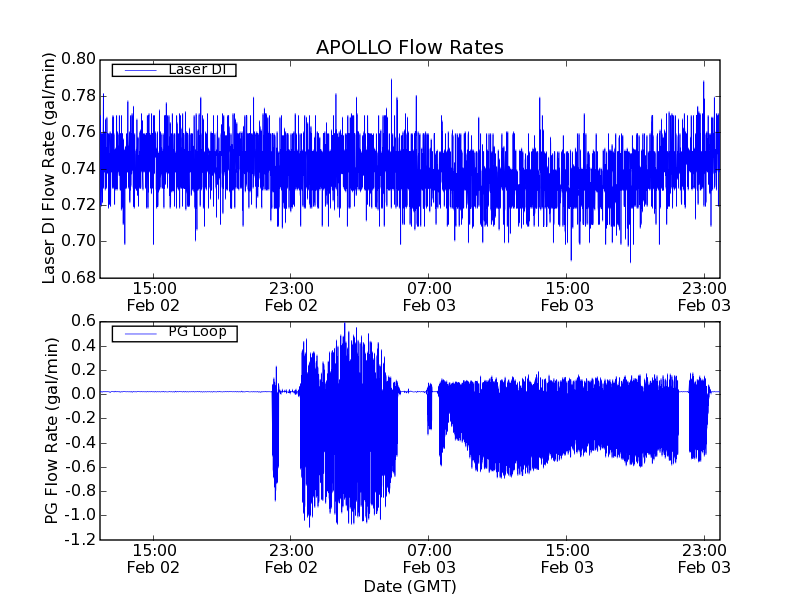Click the 0.80 tick on Laser DI axis
This screenshot has width=800, height=600.
(79, 59)
